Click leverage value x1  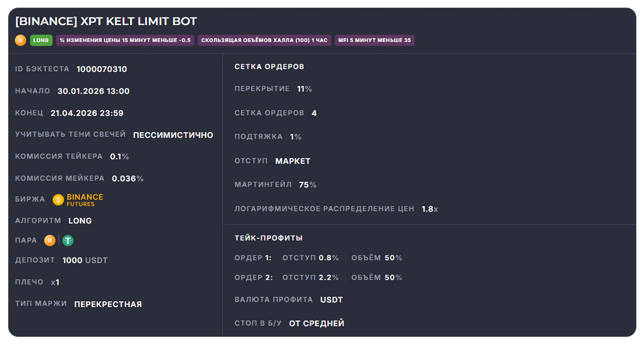coord(55,282)
